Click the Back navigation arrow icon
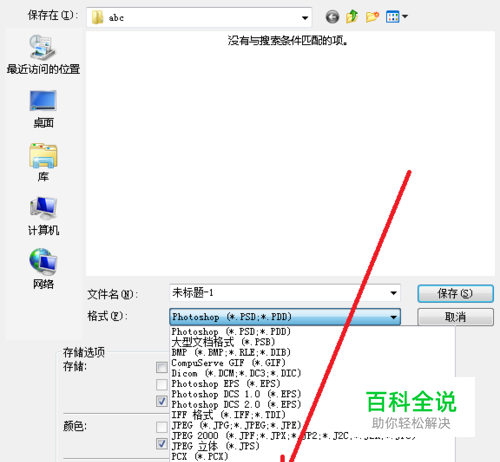Image resolution: width=500 pixels, height=462 pixels. click(332, 17)
